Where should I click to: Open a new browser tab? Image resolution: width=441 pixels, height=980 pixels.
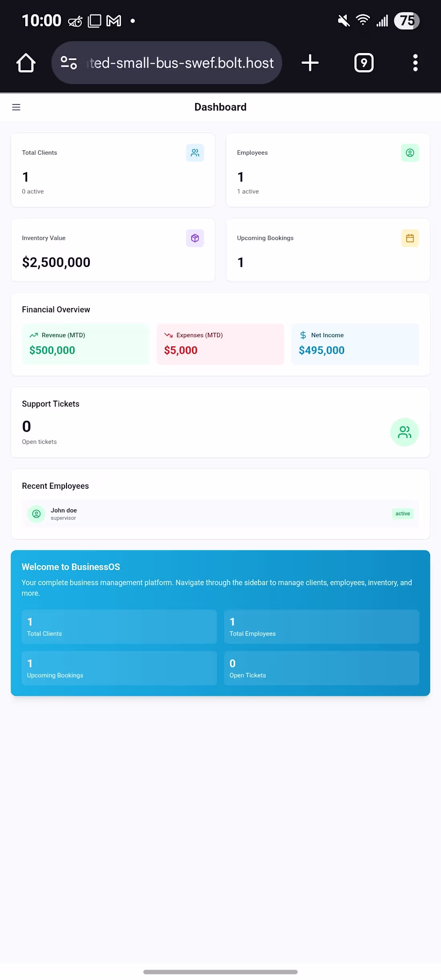[310, 63]
